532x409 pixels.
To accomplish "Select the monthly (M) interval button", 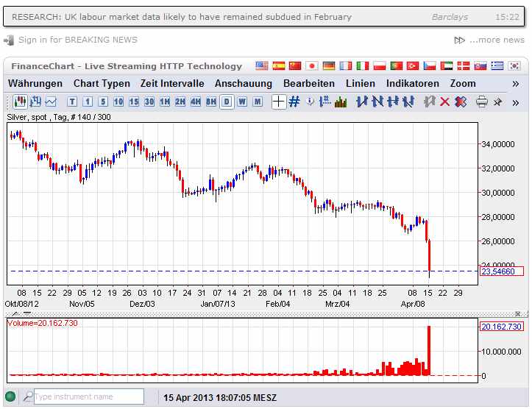I will pos(258,102).
